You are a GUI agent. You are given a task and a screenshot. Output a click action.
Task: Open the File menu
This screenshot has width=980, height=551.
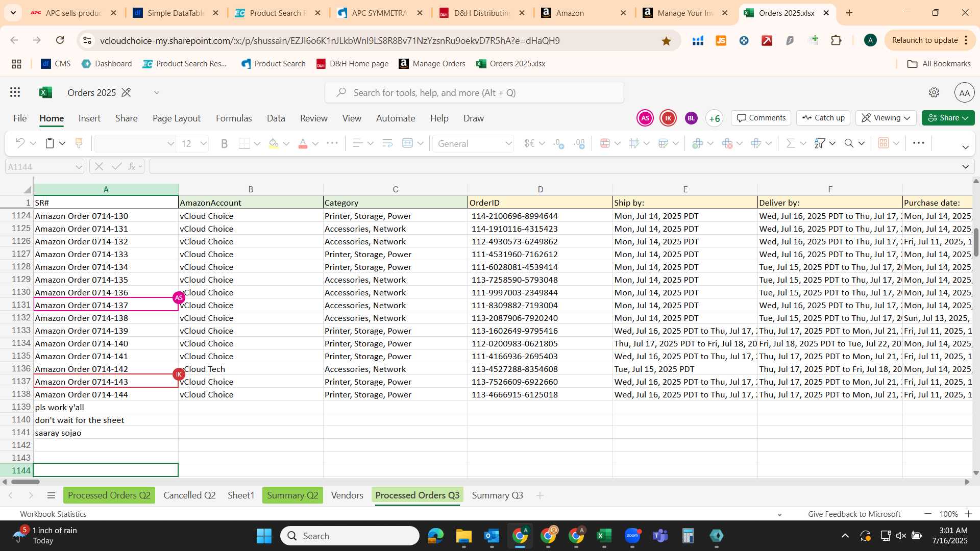click(20, 118)
